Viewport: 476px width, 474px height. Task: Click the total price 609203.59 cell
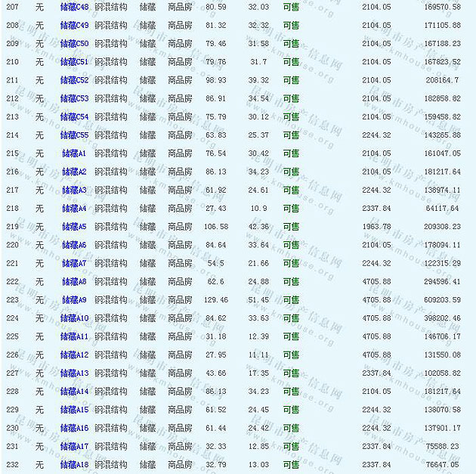point(442,300)
